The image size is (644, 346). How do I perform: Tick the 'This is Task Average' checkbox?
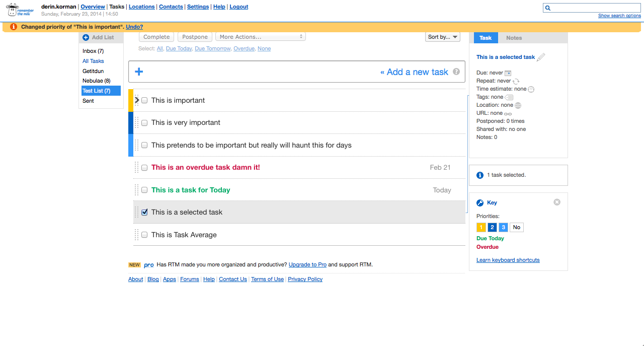144,235
